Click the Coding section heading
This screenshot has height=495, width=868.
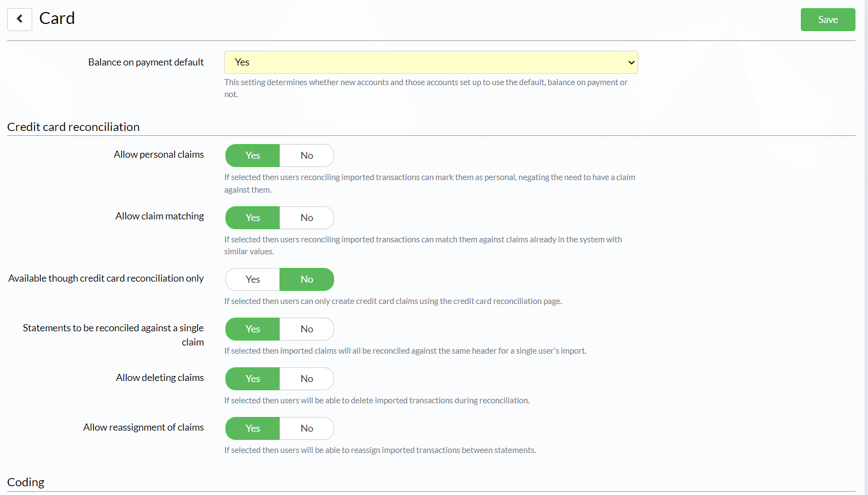click(26, 482)
